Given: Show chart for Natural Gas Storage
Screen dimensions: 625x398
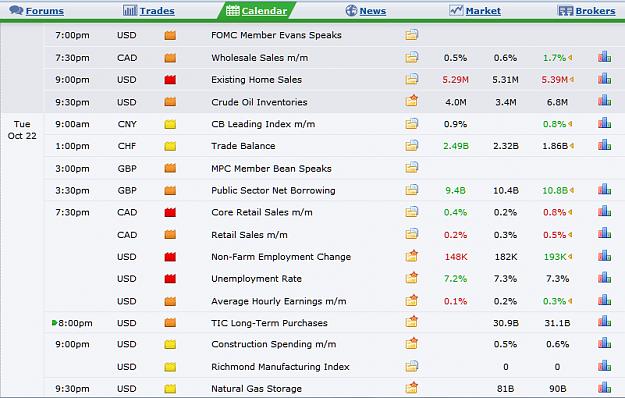Looking at the screenshot, I should pyautogui.click(x=604, y=388).
